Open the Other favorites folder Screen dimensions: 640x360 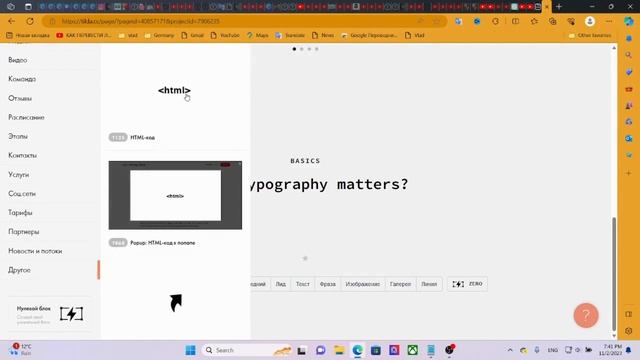590,36
